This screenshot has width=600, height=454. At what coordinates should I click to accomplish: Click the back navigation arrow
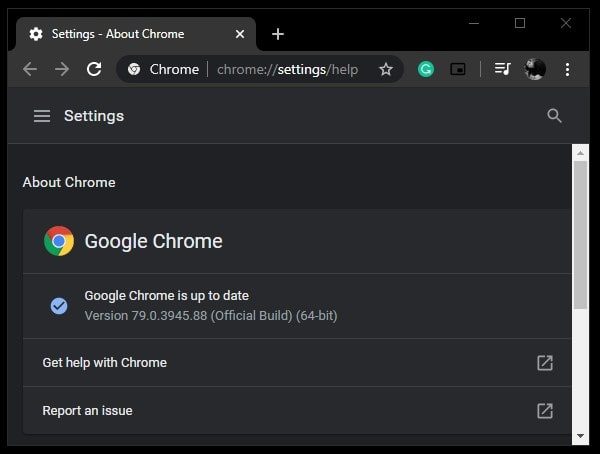(30, 69)
